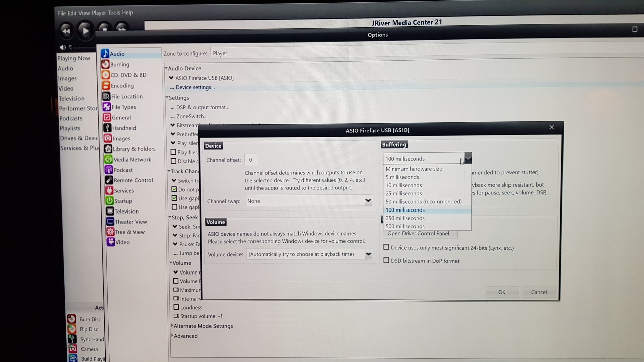Click the volume speaker icon
Screen dimensions: 644x362
tap(63, 47)
